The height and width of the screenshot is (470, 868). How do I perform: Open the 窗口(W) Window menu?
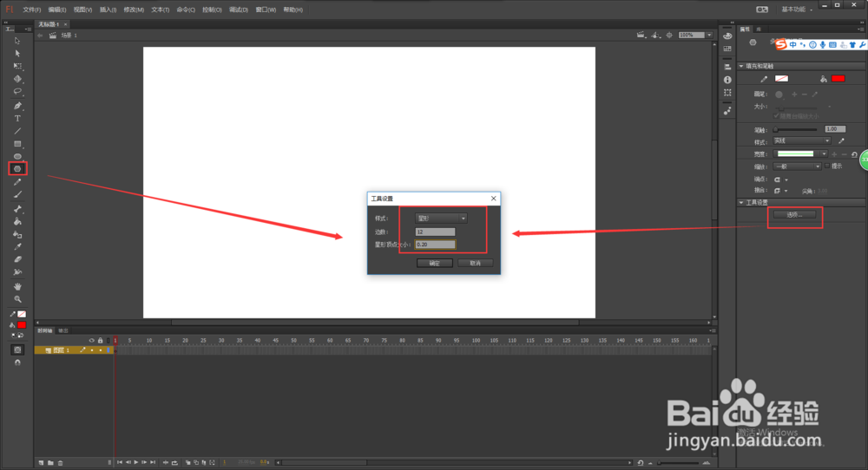265,10
